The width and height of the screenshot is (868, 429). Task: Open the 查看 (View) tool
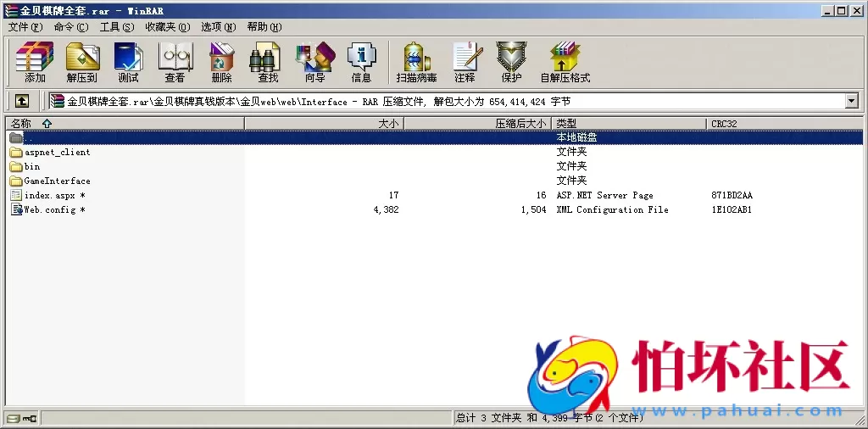coord(175,62)
